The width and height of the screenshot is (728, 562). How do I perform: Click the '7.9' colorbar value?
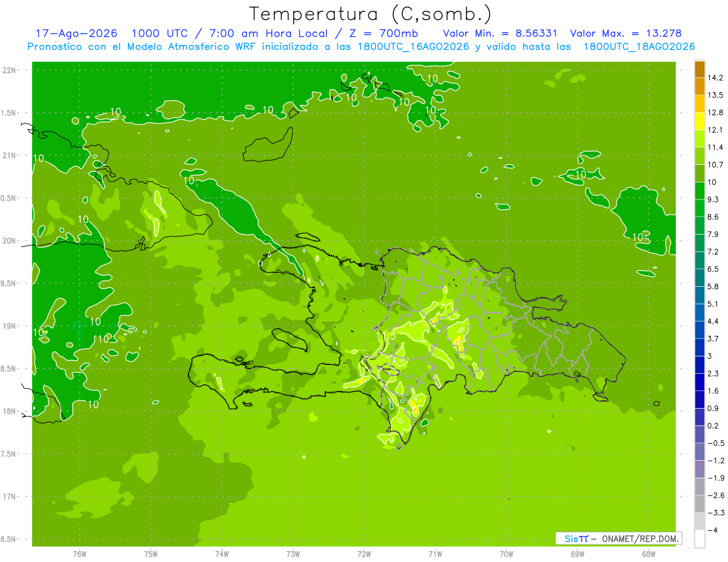713,234
